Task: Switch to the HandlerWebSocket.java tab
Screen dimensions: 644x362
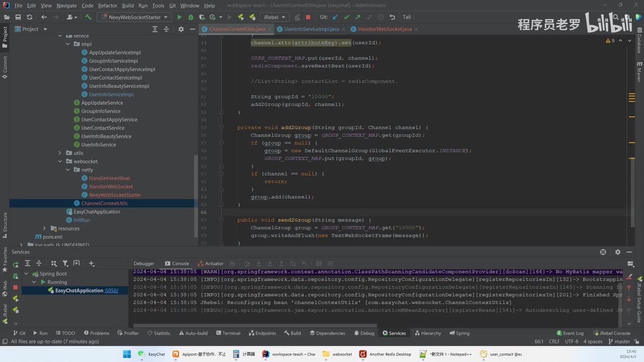Action: pyautogui.click(x=385, y=29)
